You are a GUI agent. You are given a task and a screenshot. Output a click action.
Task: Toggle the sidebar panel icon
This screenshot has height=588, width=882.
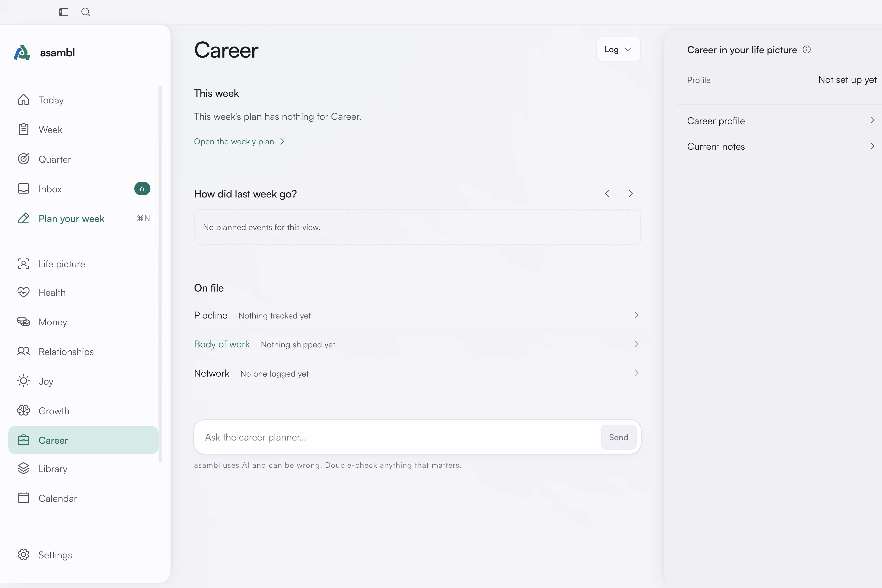[64, 12]
